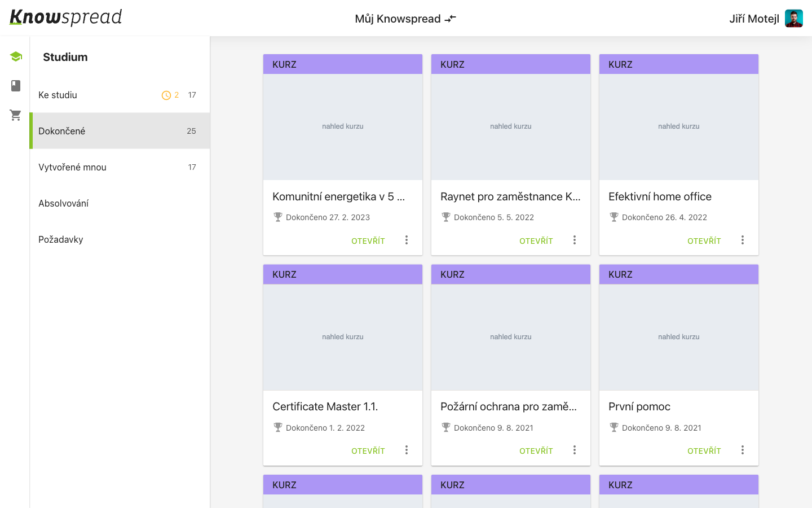Click the Knowspread logo
This screenshot has width=812, height=508.
tap(66, 17)
